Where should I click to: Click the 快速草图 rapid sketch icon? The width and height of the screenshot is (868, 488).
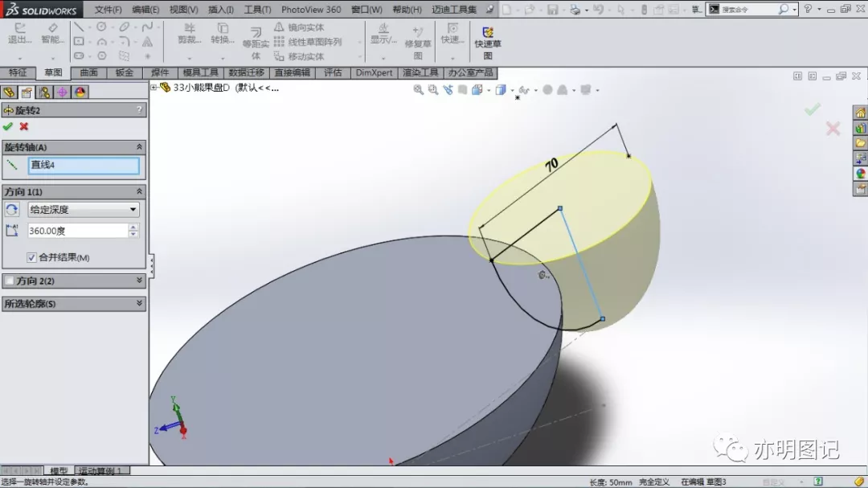pos(488,43)
